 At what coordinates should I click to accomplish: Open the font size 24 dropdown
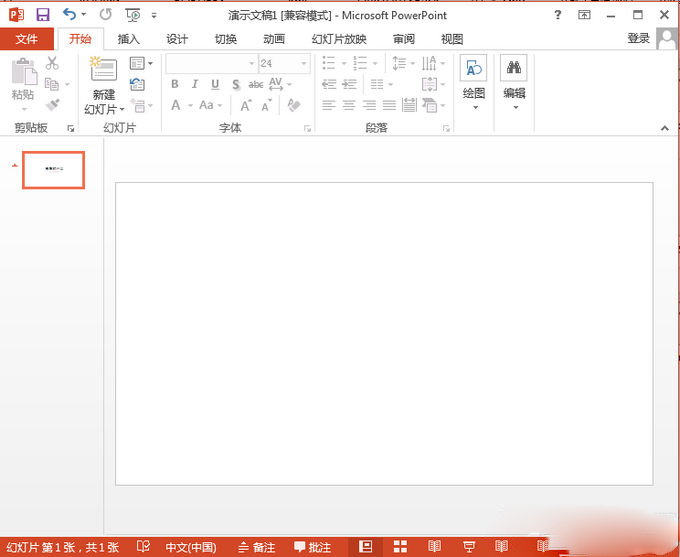click(304, 64)
